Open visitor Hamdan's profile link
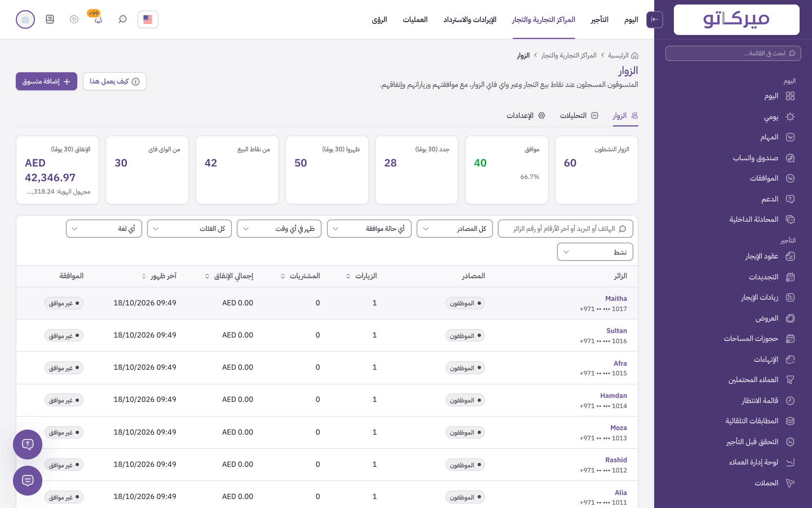The height and width of the screenshot is (508, 812). [x=614, y=396]
